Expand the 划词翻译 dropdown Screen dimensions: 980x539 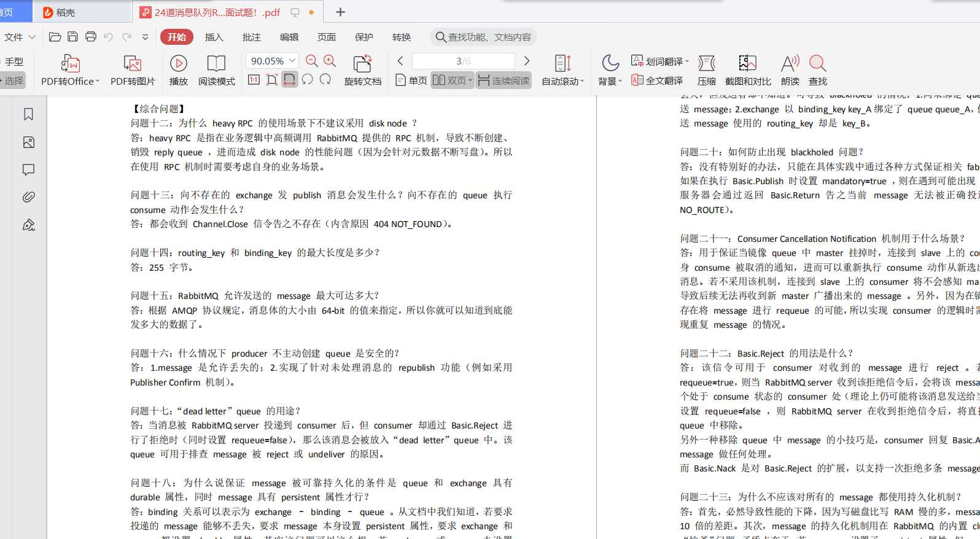click(x=687, y=61)
